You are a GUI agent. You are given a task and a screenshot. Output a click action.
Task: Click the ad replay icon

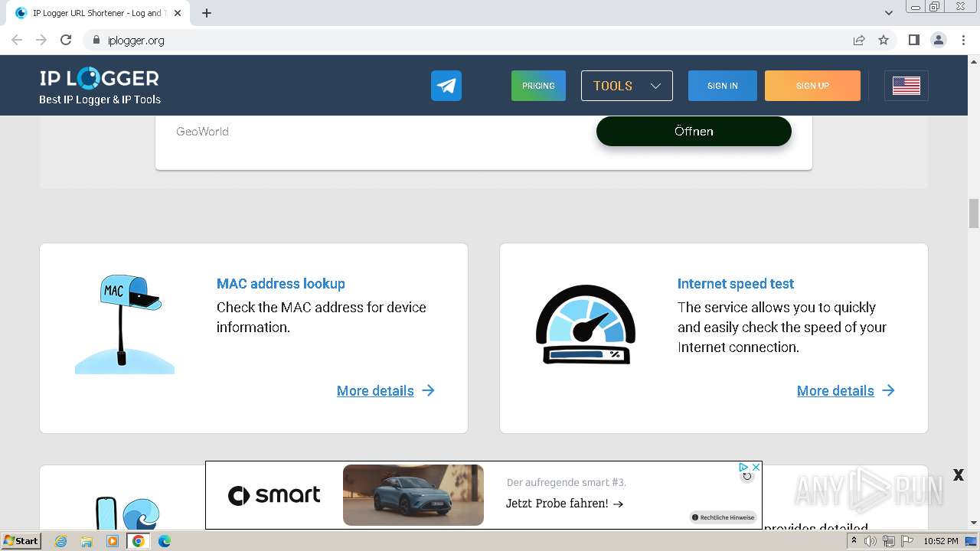click(747, 476)
